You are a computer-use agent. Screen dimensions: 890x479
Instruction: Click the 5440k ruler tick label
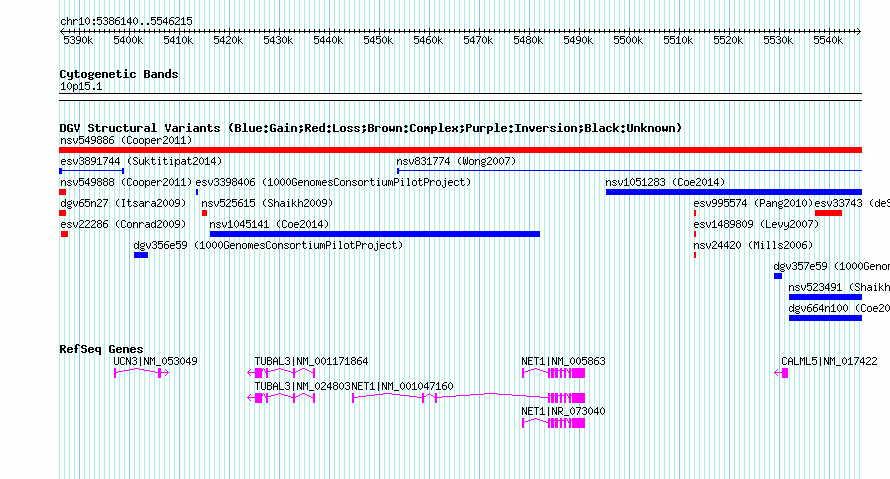pyautogui.click(x=328, y=40)
